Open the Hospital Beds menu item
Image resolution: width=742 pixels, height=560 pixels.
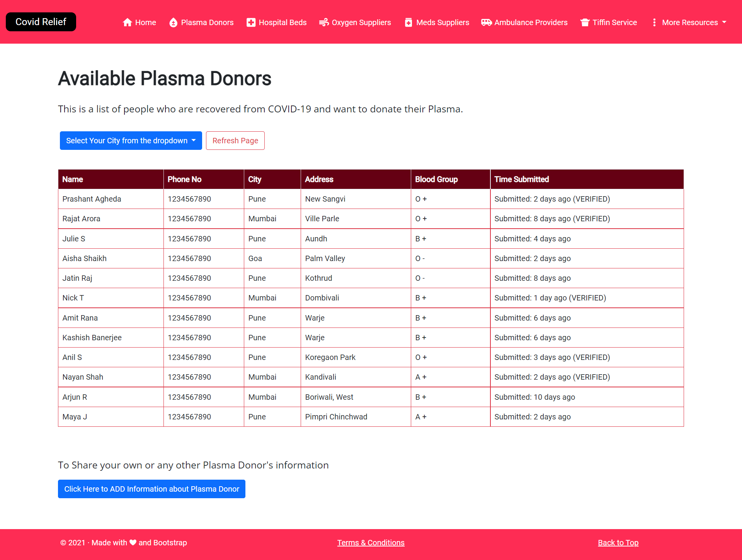283,22
